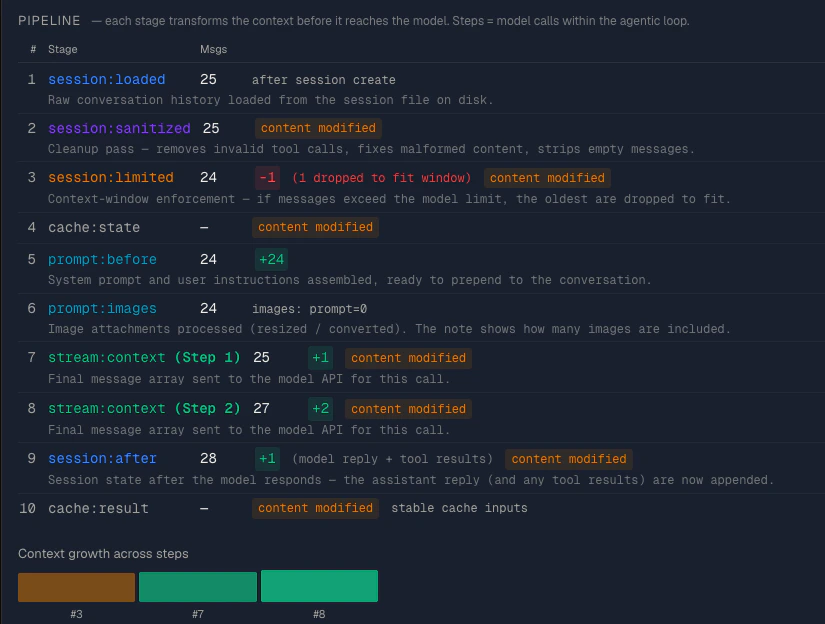The image size is (825, 624).
Task: Click the 'stable cache inputs' note
Action: (x=459, y=508)
